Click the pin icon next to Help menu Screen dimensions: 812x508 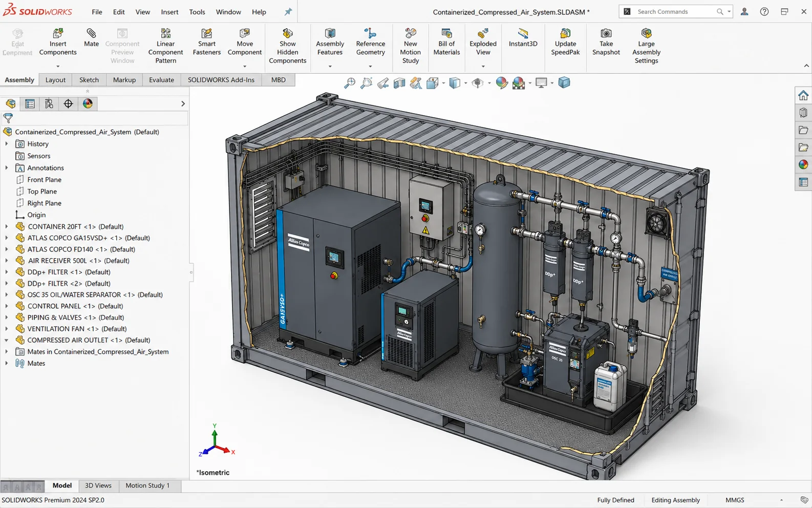click(288, 12)
